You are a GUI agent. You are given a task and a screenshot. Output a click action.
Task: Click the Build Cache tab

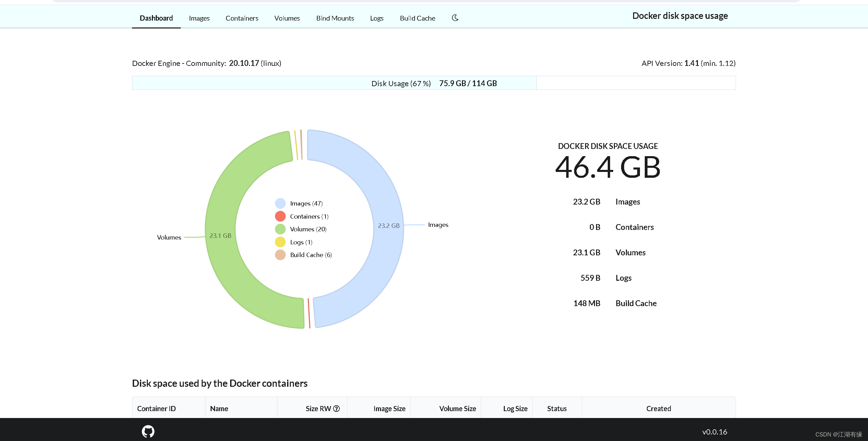[x=417, y=18]
